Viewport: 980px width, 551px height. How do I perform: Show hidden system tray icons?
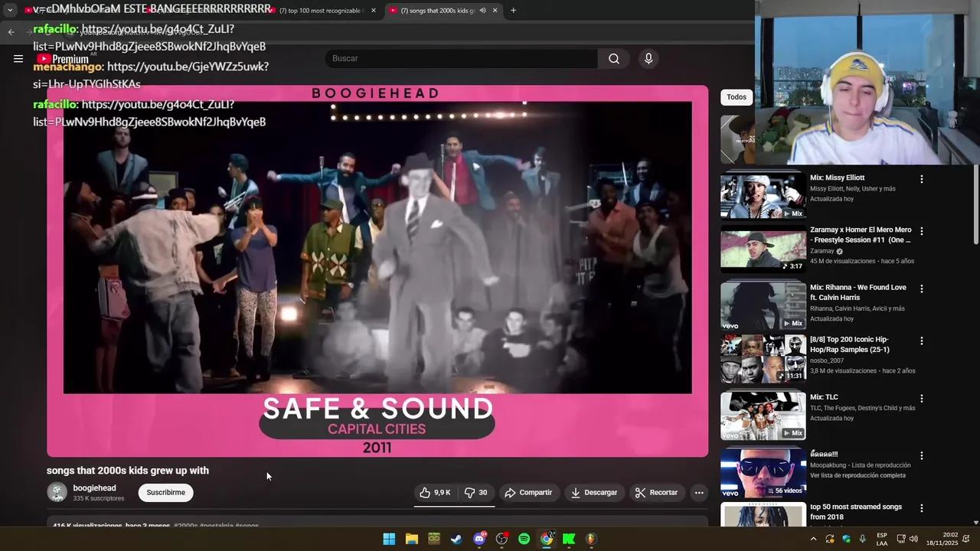point(813,539)
